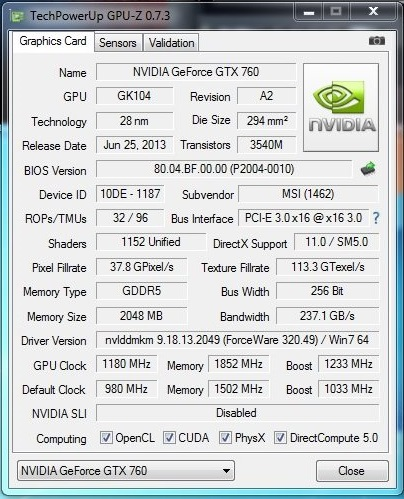
Task: Click the GPU Clock field 1180 MHz
Action: point(126,364)
